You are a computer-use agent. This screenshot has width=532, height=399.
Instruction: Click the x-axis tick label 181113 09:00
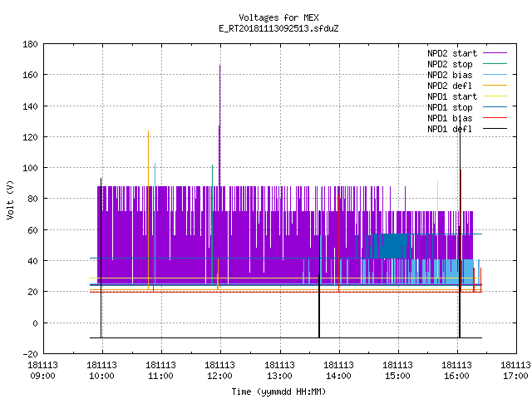tap(42, 371)
